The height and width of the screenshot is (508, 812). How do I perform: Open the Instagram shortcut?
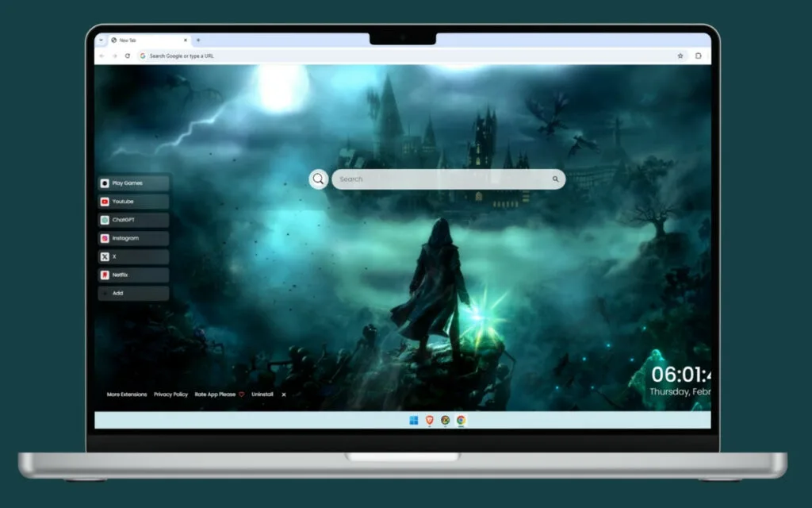point(133,238)
